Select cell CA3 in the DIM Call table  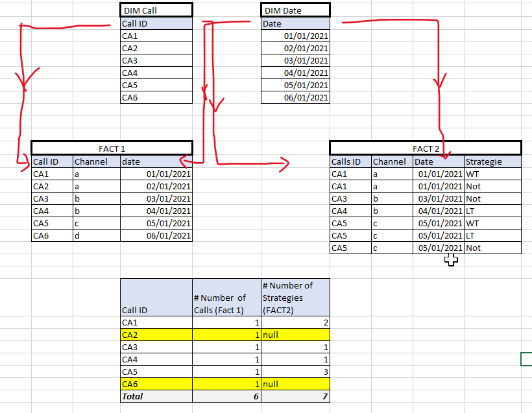[156, 60]
